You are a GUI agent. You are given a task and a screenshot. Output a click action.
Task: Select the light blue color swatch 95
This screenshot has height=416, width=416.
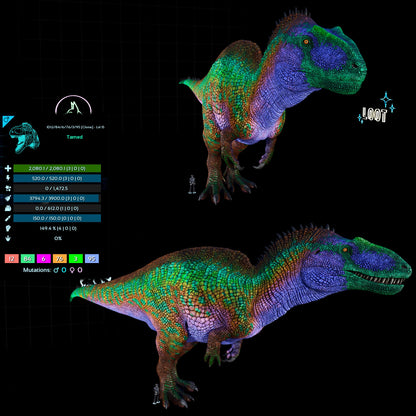[92, 259]
